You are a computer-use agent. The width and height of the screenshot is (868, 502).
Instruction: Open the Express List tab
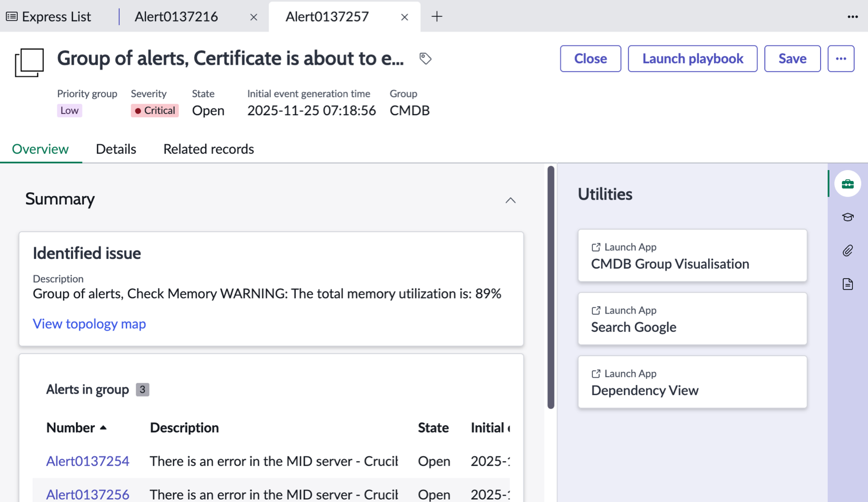point(48,17)
